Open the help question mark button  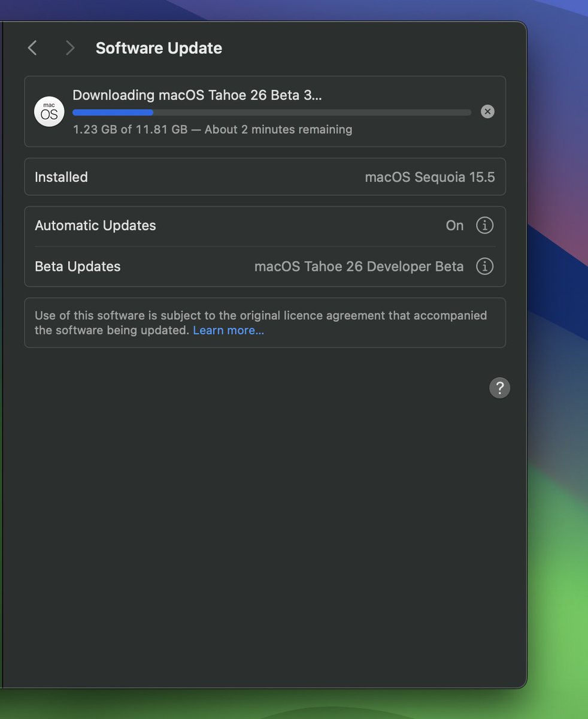coord(499,388)
